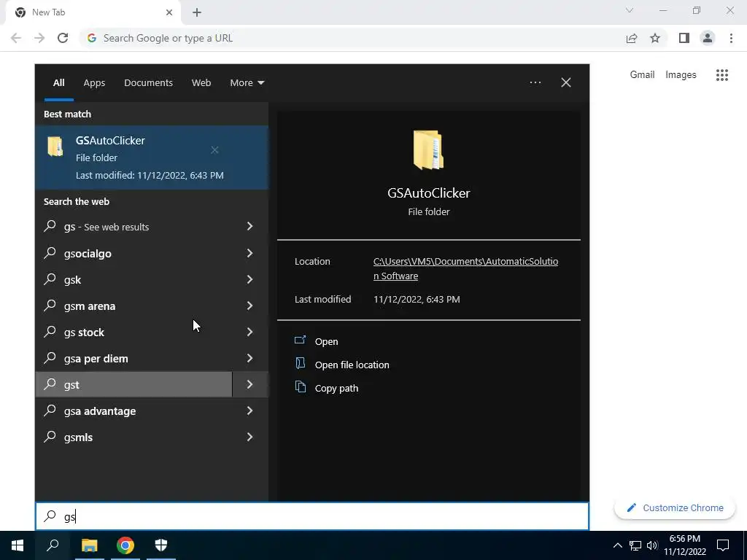Open the Google apps grid
Screen dimensions: 747x560
coord(722,75)
